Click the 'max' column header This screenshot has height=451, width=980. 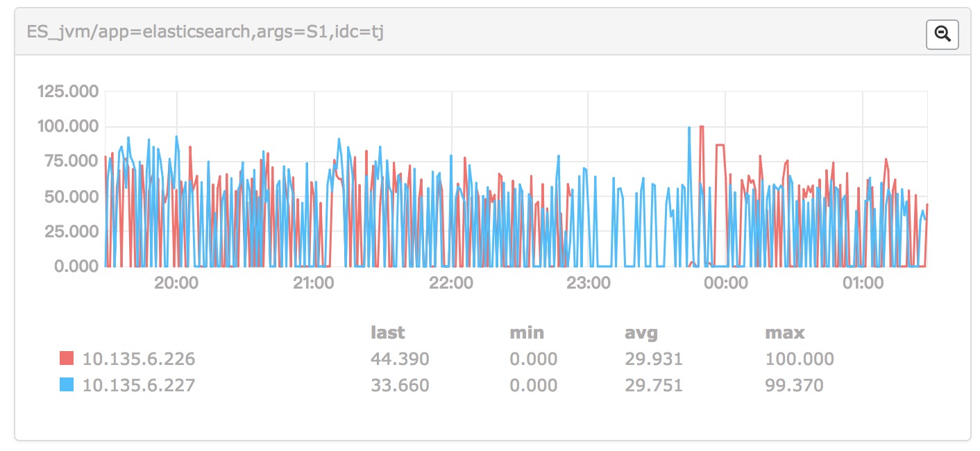click(x=784, y=333)
